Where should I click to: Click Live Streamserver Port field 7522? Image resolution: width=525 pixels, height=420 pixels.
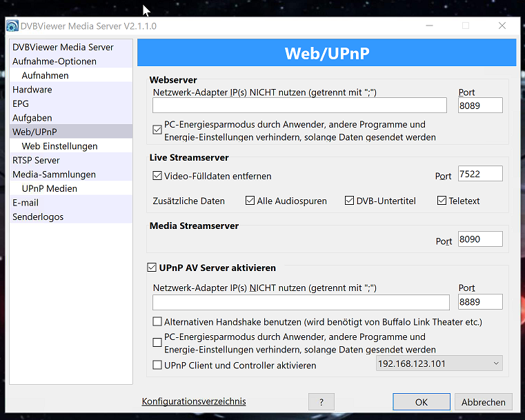click(x=480, y=173)
